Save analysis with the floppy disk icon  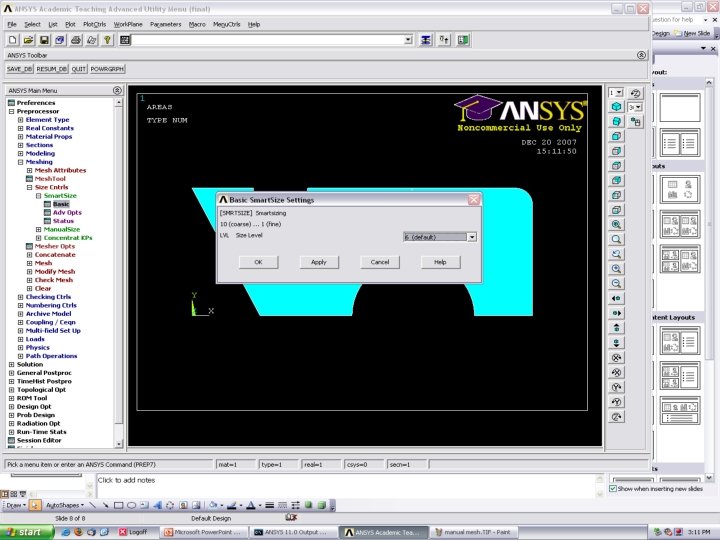click(x=44, y=40)
